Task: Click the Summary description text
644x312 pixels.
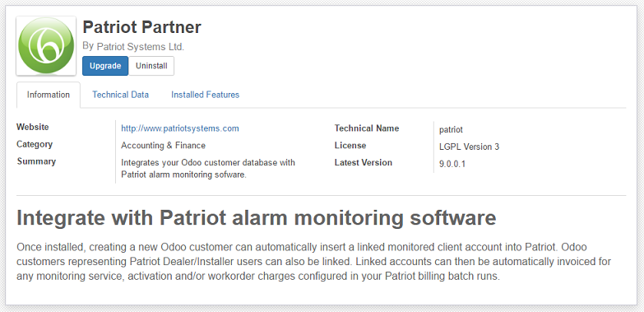Action: (x=208, y=169)
